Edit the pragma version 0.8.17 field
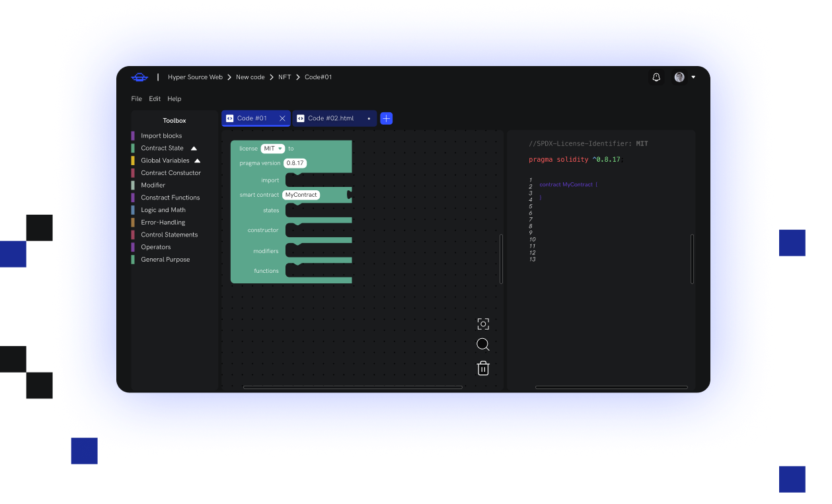The height and width of the screenshot is (504, 832). pyautogui.click(x=295, y=163)
